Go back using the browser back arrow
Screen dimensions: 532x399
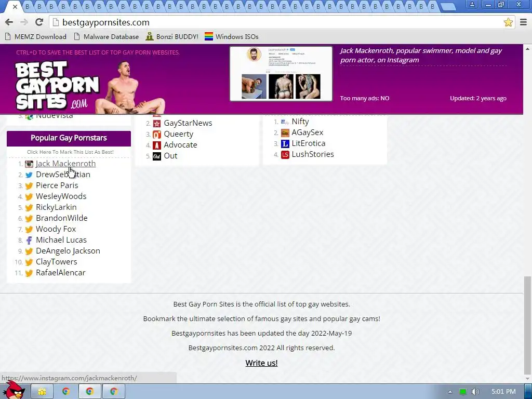9,22
